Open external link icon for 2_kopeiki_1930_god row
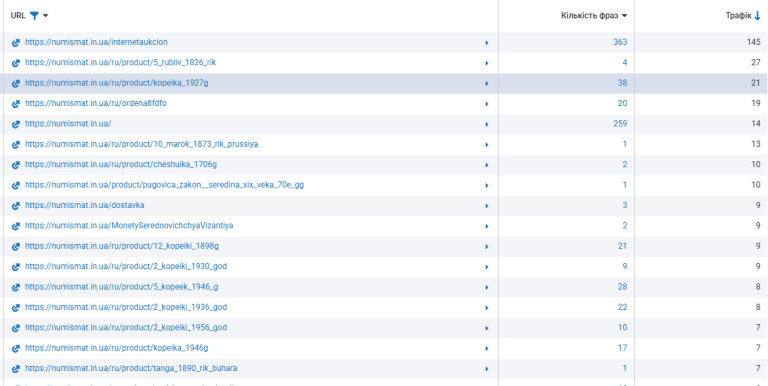768x386 pixels. pyautogui.click(x=16, y=267)
